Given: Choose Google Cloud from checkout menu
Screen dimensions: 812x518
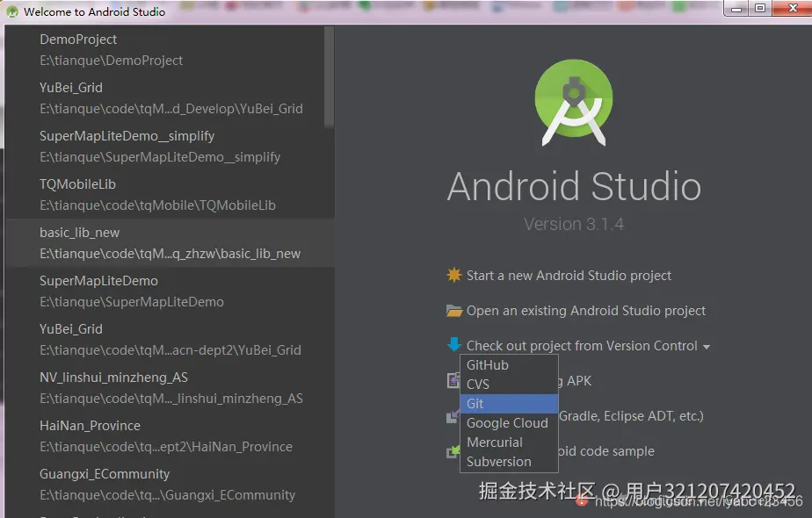Looking at the screenshot, I should pos(509,423).
